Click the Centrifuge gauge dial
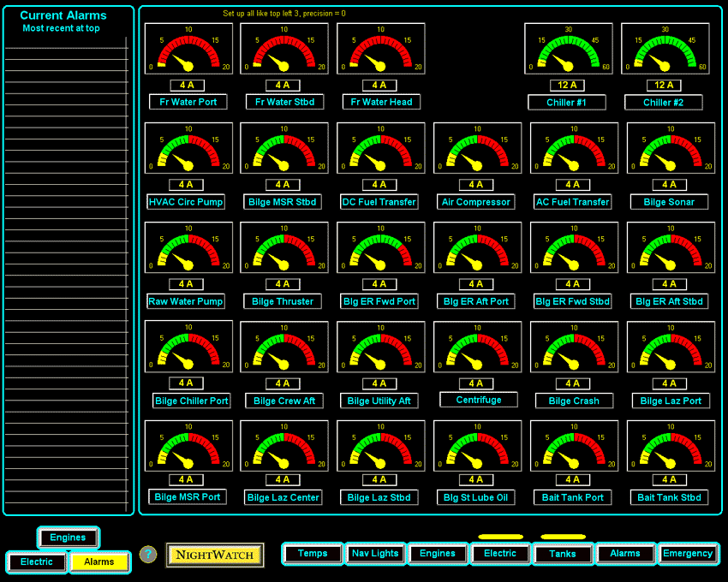This screenshot has width=728, height=582. pyautogui.click(x=477, y=347)
